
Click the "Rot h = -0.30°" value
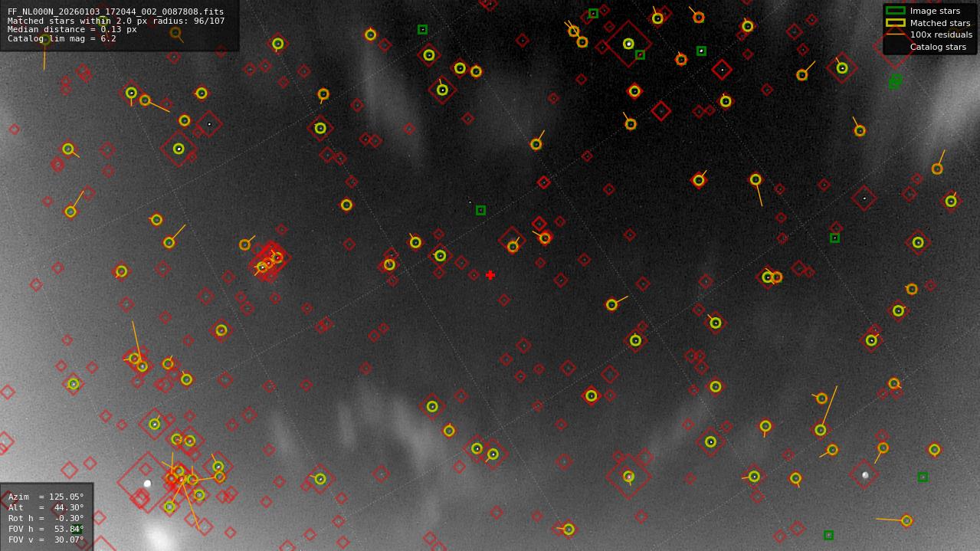46,518
